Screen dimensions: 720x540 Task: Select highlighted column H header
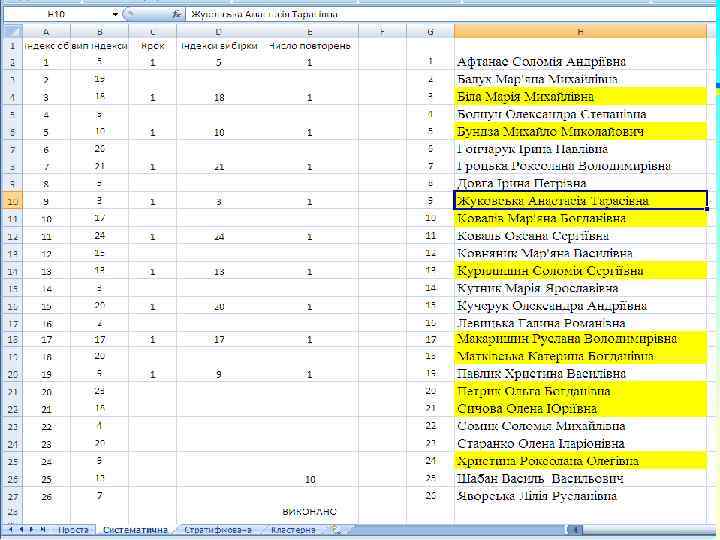[x=580, y=32]
